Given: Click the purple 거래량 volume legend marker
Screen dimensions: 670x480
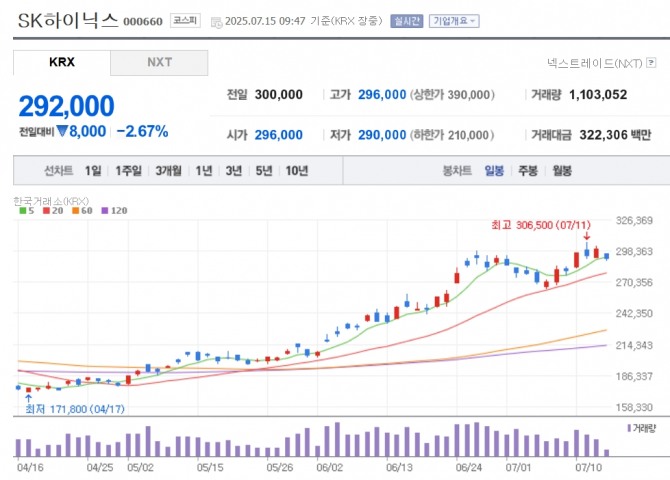Looking at the screenshot, I should click(x=629, y=428).
